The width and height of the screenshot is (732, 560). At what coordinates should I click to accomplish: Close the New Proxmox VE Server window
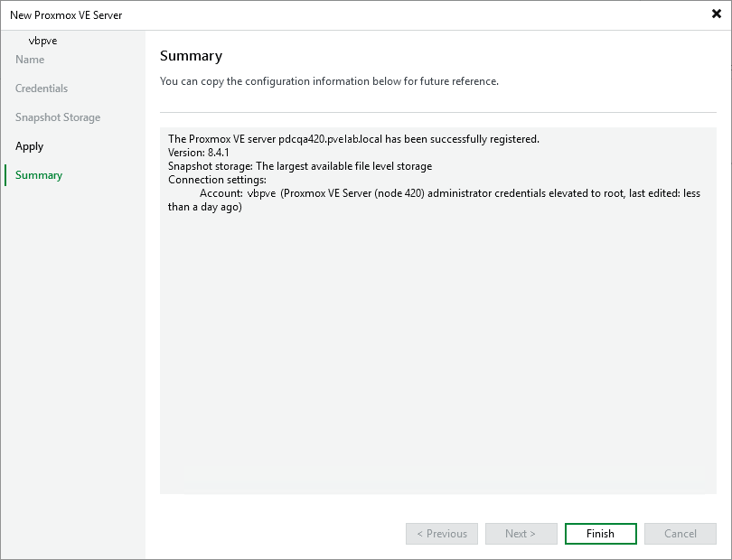pos(715,14)
